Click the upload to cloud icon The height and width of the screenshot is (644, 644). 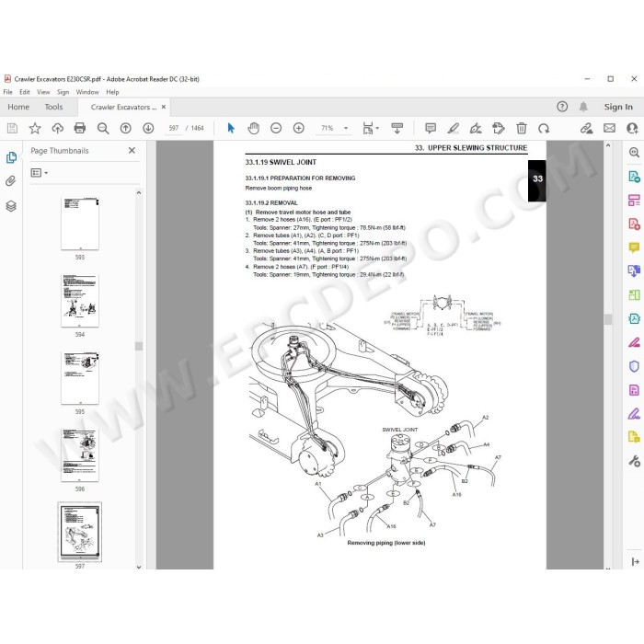click(57, 129)
